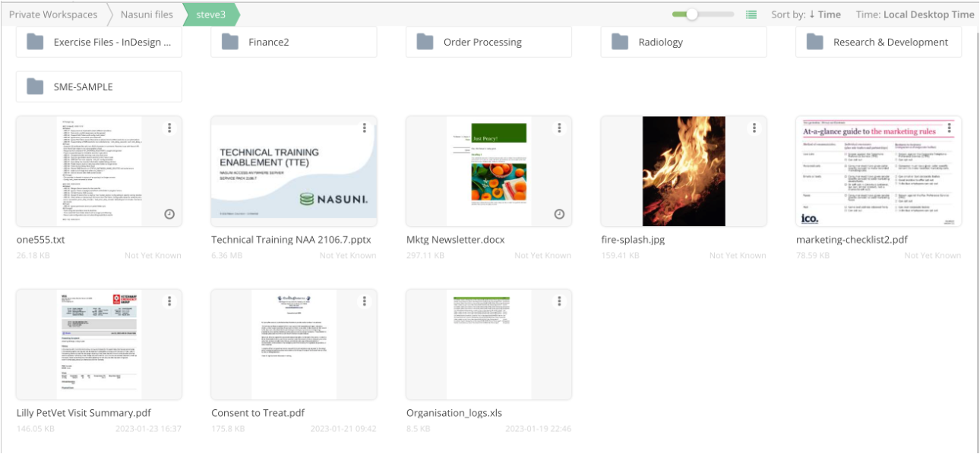This screenshot has width=980, height=454.
Task: Switch to list view layout
Action: 751,14
